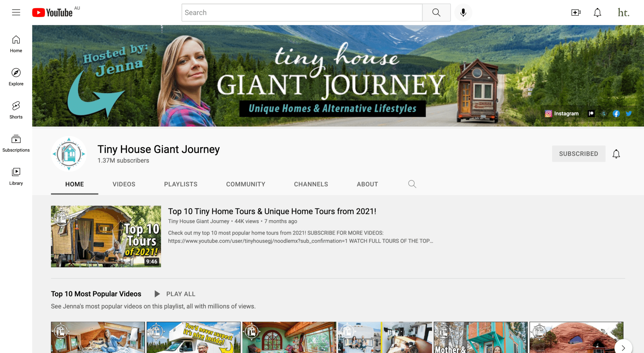The height and width of the screenshot is (353, 644).
Task: Click the channel avatar logo
Action: tap(69, 154)
